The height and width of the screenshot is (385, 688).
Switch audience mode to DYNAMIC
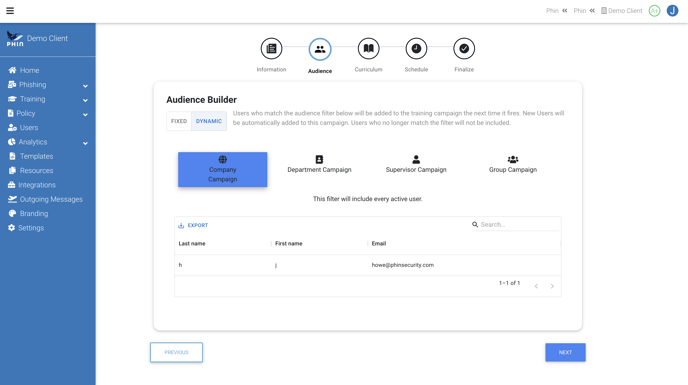click(x=209, y=121)
